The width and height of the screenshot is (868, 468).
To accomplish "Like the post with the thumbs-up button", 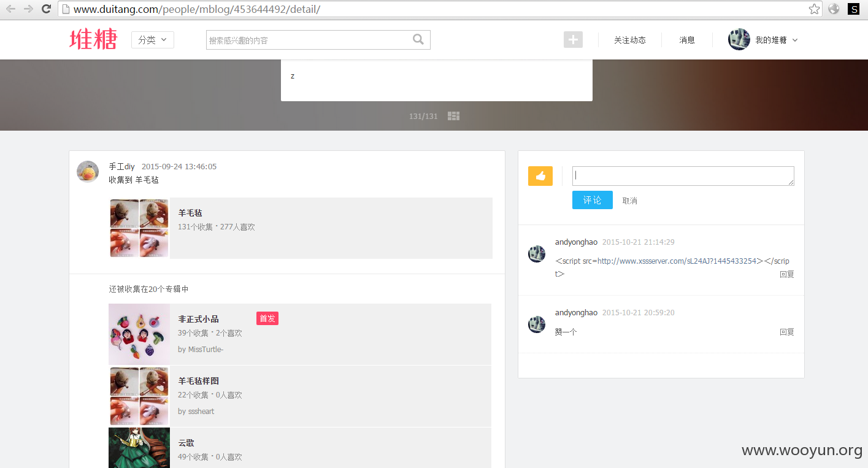I will pyautogui.click(x=540, y=176).
